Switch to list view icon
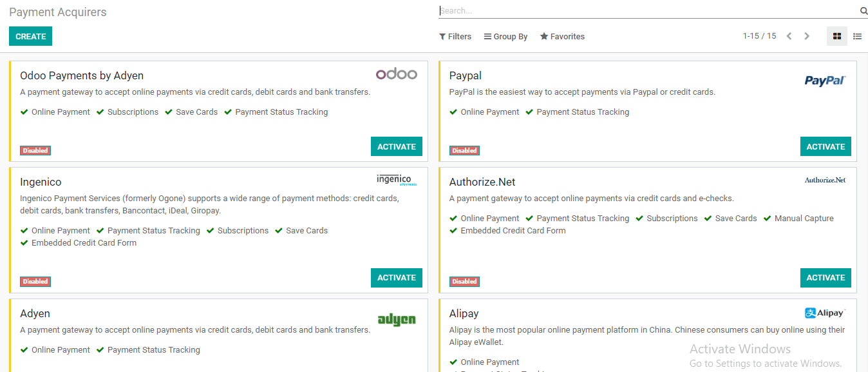Screen dimensions: 868x372 coord(858,37)
